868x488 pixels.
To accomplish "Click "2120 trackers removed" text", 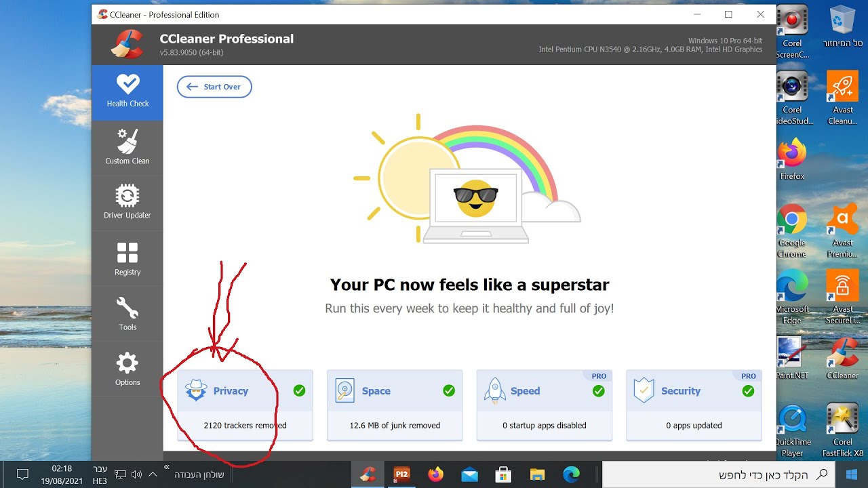I will tap(245, 426).
